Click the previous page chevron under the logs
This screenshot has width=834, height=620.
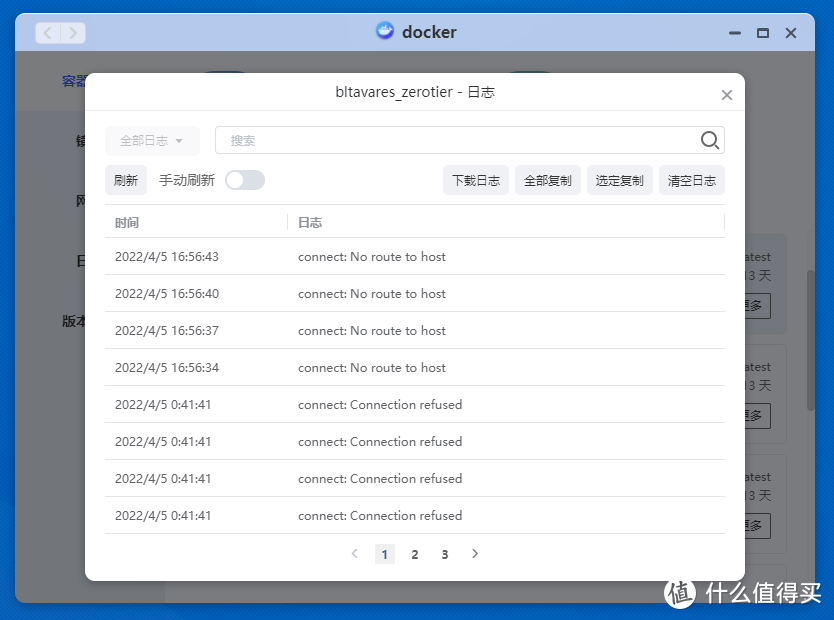355,553
